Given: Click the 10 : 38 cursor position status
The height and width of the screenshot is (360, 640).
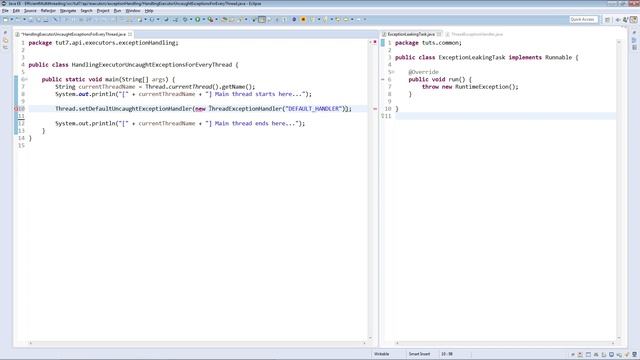Looking at the screenshot, I should [x=447, y=354].
